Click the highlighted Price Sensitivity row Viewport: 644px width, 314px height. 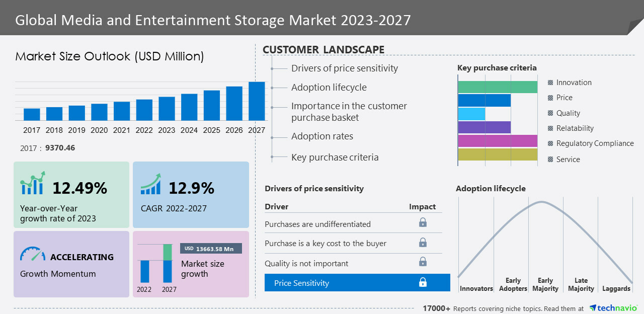(357, 283)
